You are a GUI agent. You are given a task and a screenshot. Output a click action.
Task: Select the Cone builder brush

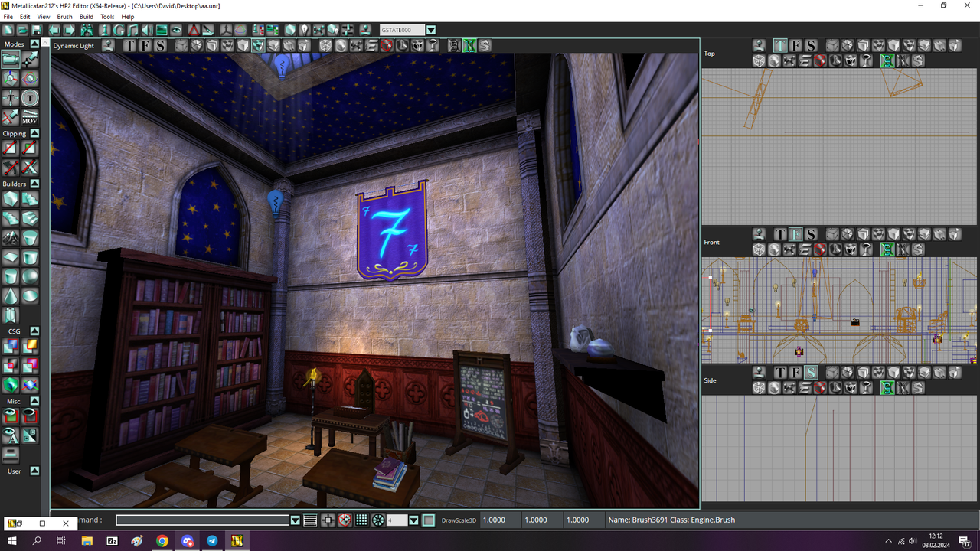click(11, 296)
